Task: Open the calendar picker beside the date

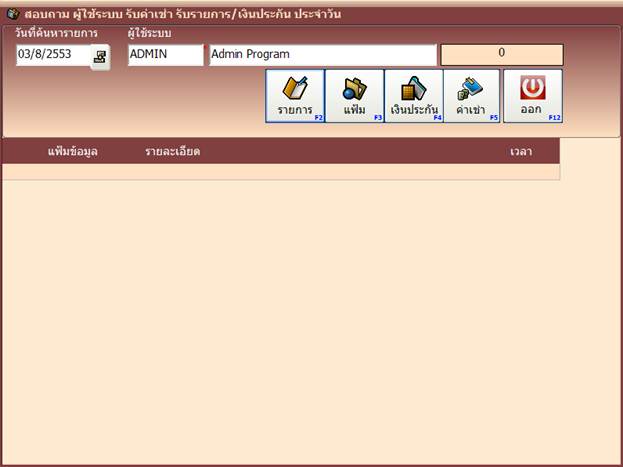Action: coord(100,57)
